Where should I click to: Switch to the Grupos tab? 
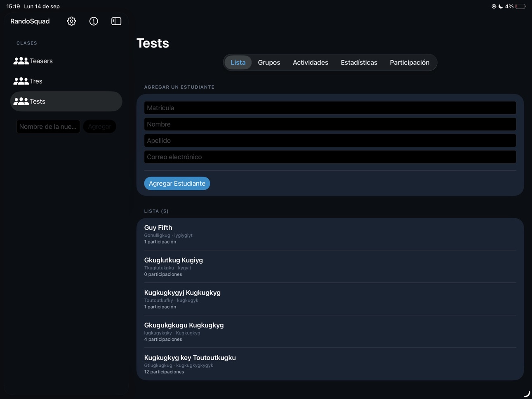[x=269, y=62]
